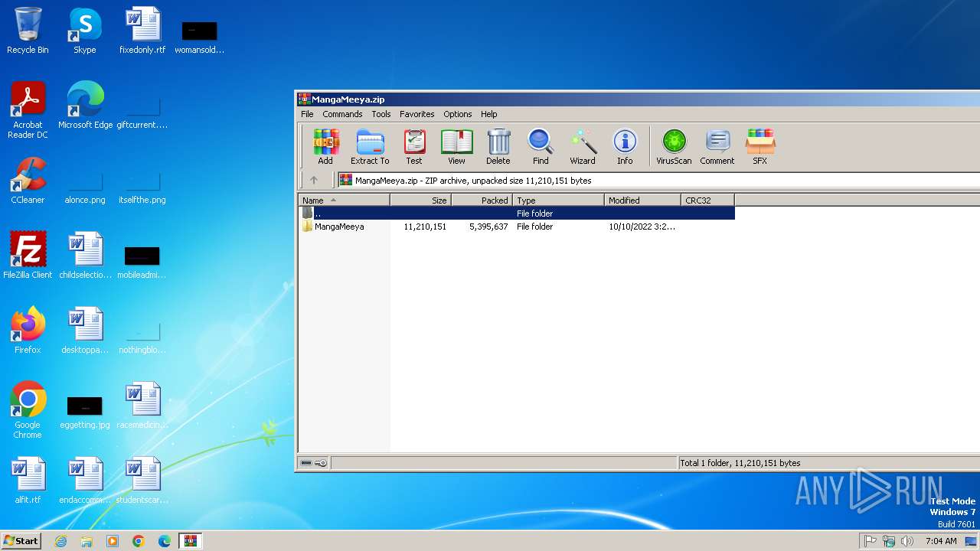This screenshot has width=980, height=551.
Task: Select the racemedicin... document icon
Action: click(142, 406)
